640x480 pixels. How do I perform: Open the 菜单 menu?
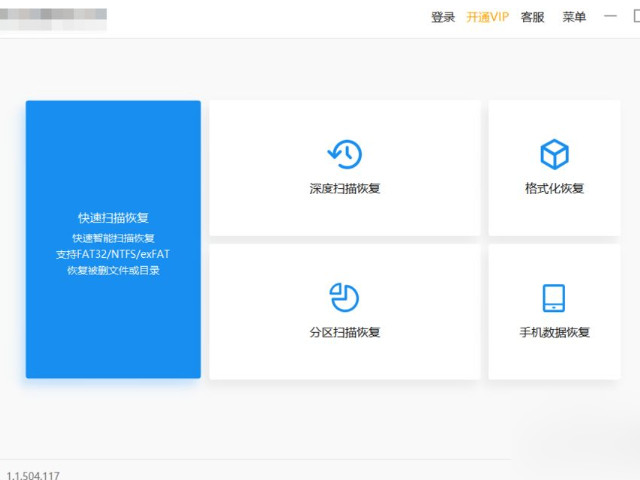click(x=574, y=17)
